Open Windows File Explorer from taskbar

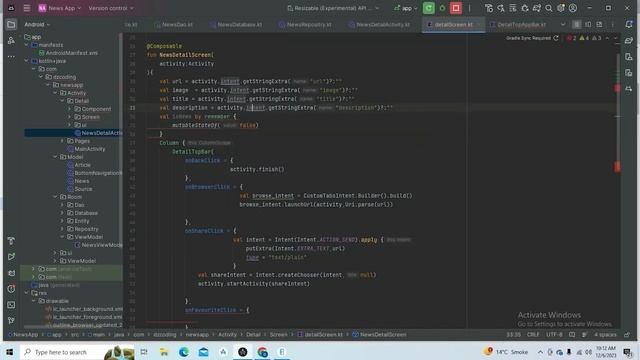click(x=164, y=352)
